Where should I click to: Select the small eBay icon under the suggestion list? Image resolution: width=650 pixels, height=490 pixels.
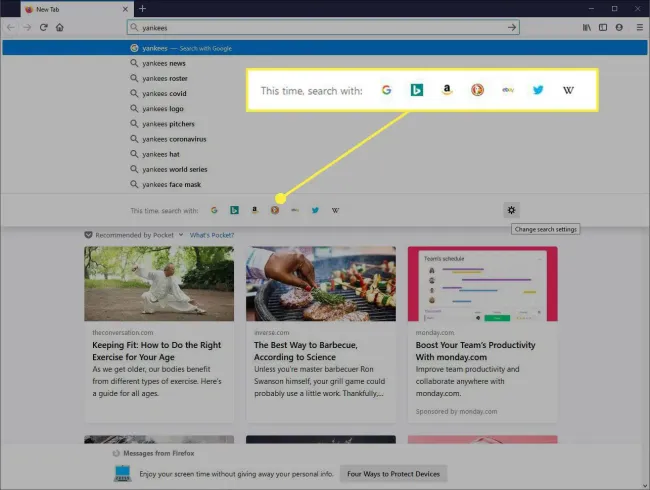(295, 210)
